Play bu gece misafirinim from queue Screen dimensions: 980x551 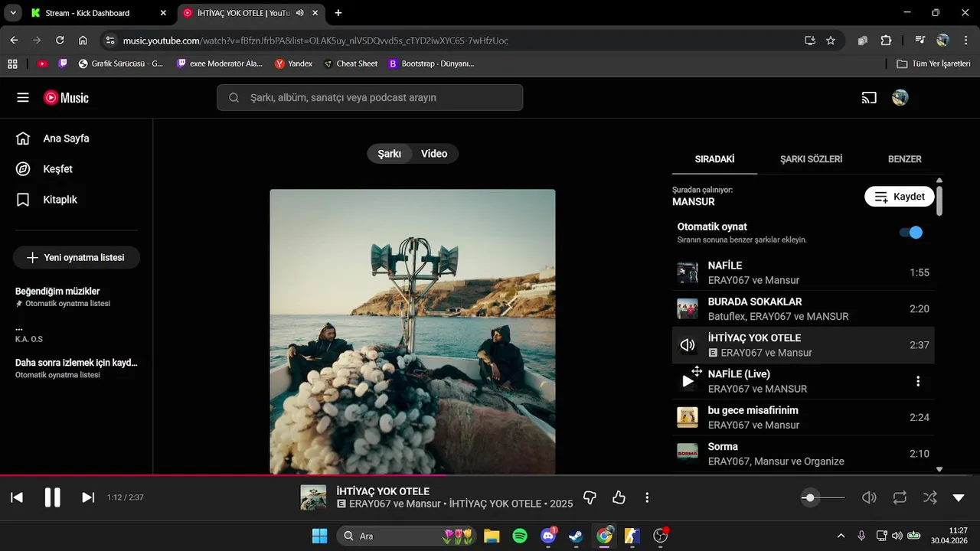(803, 417)
